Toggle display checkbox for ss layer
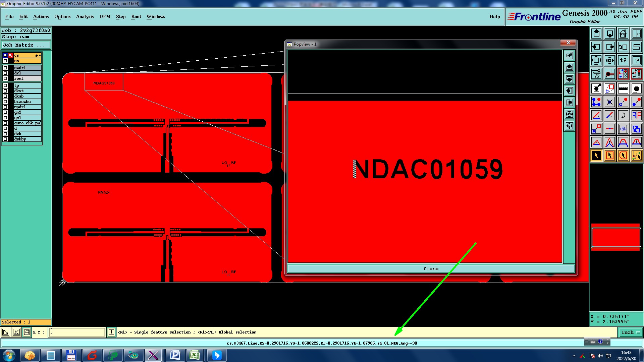The image size is (644, 362). [5, 61]
